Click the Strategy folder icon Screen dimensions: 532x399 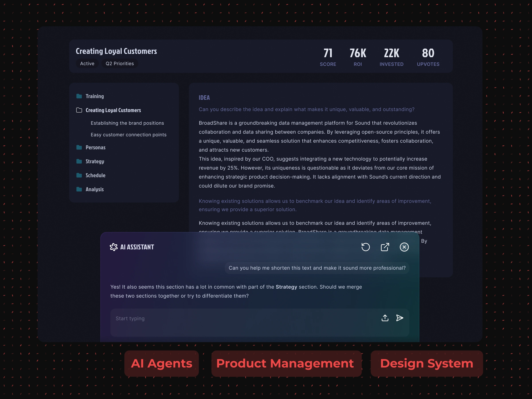click(x=79, y=161)
